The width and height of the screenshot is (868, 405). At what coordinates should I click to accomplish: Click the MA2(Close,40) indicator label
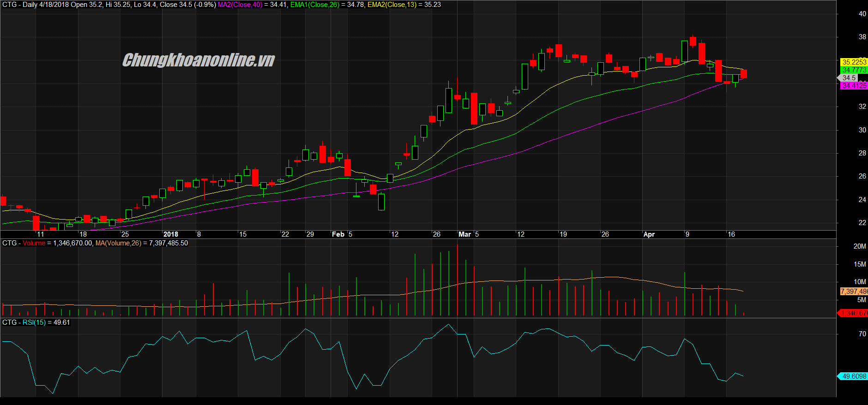point(240,5)
